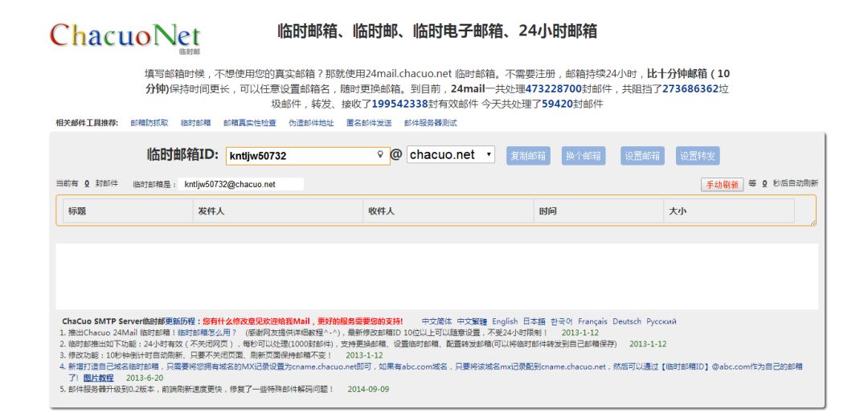
Task: Click the date 2013-6-20
Action: click(x=145, y=378)
